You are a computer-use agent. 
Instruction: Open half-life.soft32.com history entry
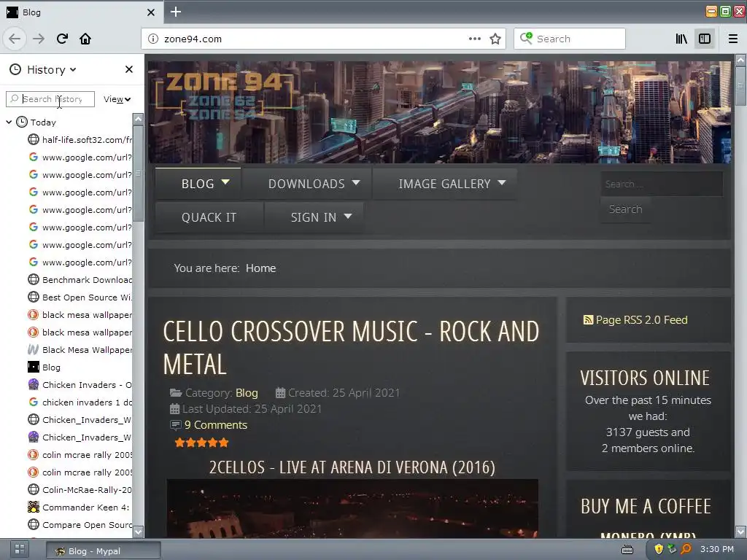click(80, 139)
